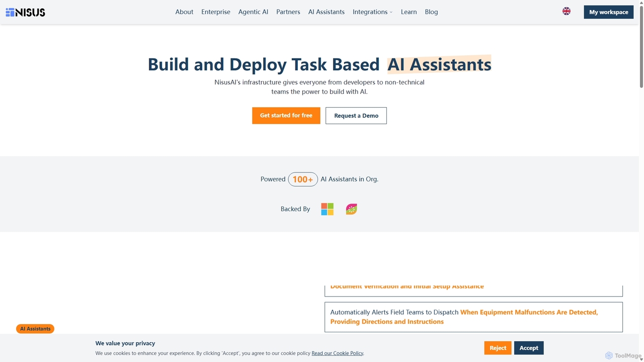Viewport: 644px width, 362px height.
Task: Click "We value your privacy" heading
Action: pyautogui.click(x=125, y=343)
